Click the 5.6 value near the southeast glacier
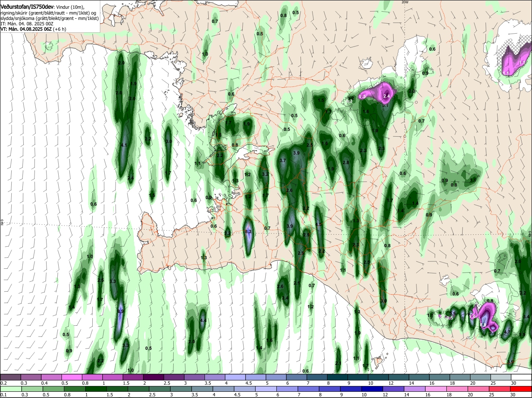 tap(453, 313)
